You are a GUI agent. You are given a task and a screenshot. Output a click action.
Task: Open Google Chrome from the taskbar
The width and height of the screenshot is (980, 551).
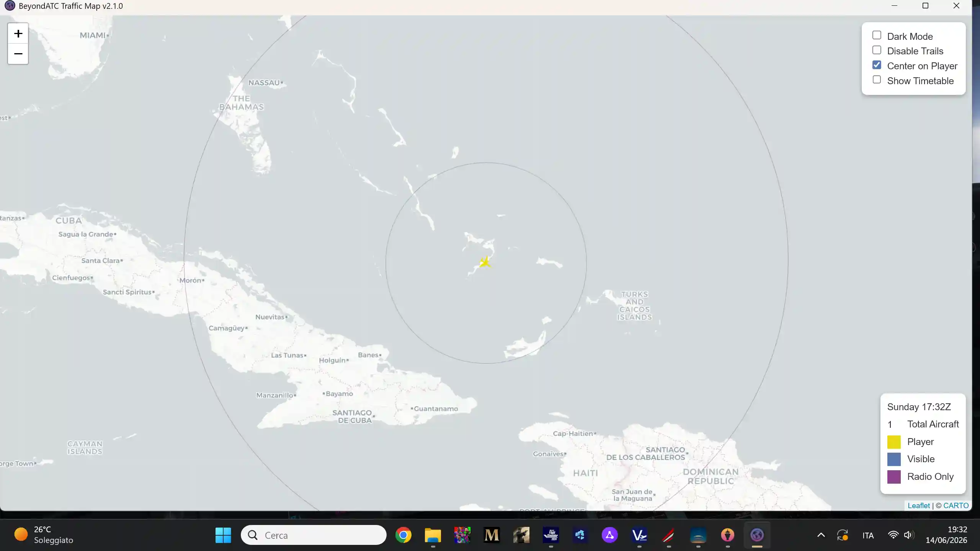tap(403, 535)
